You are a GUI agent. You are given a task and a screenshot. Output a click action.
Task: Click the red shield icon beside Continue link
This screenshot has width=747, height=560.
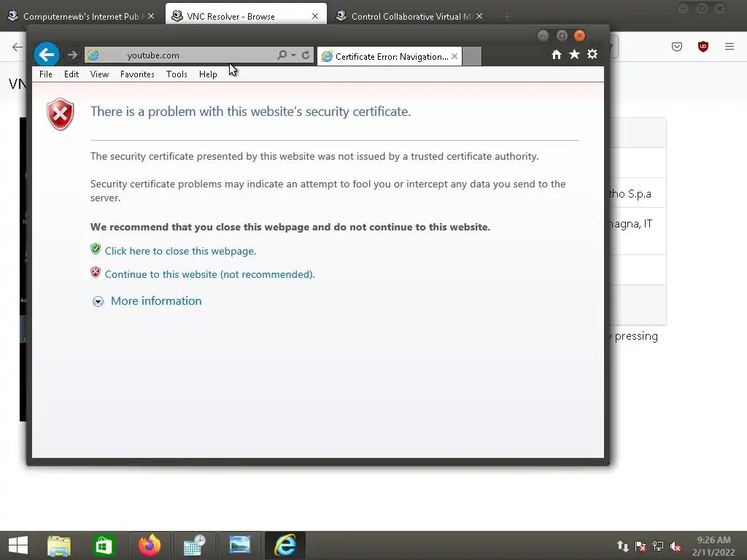tap(96, 273)
